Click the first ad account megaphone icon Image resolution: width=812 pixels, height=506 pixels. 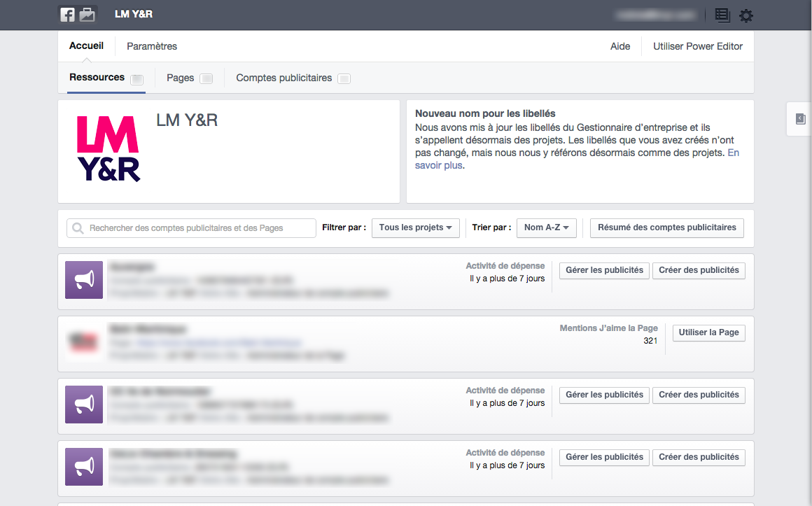point(84,280)
